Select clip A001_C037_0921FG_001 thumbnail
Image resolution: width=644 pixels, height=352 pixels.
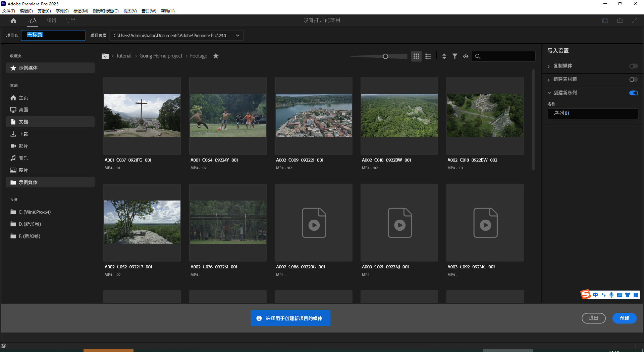142,116
